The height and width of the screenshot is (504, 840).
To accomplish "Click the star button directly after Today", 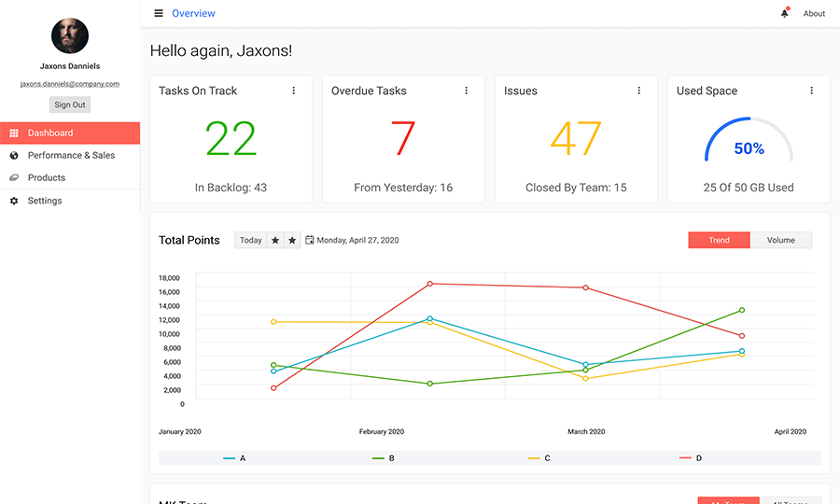I will tap(275, 240).
